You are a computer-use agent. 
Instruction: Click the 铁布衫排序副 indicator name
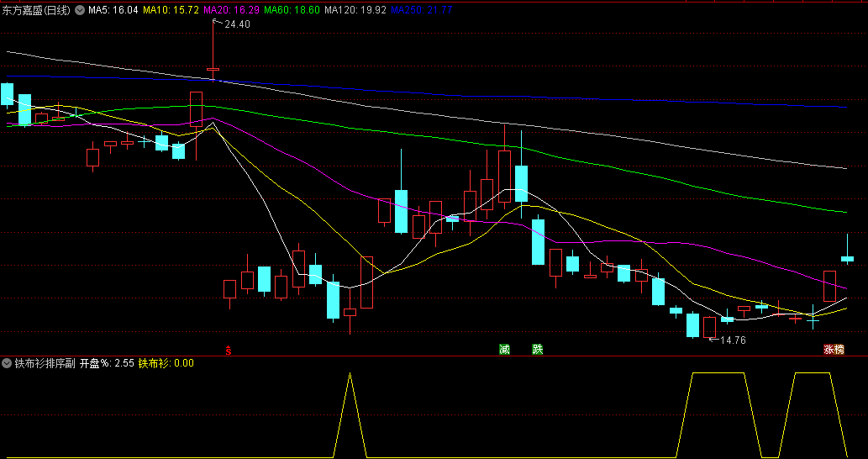point(45,364)
